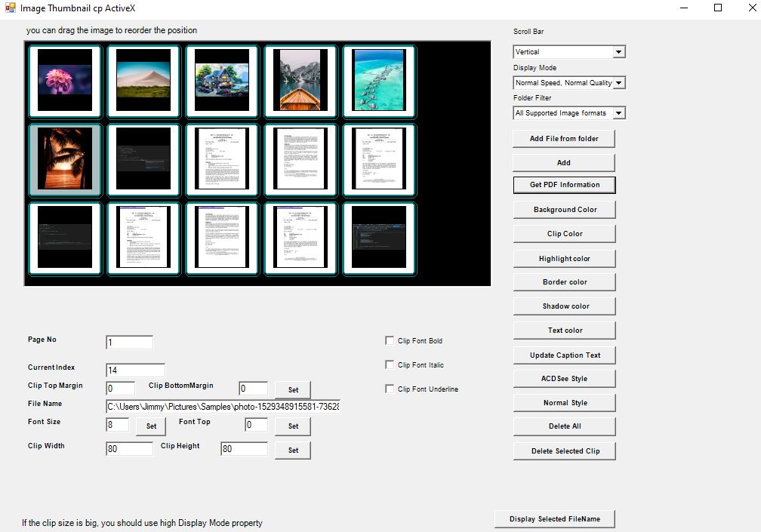Image resolution: width=761 pixels, height=532 pixels.
Task: Select the sand dune thumbnail
Action: pos(143,81)
